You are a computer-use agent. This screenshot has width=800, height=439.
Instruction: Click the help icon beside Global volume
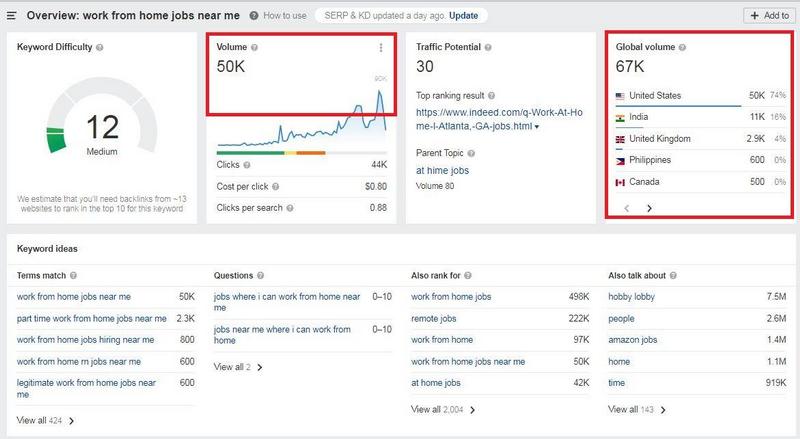(x=683, y=47)
